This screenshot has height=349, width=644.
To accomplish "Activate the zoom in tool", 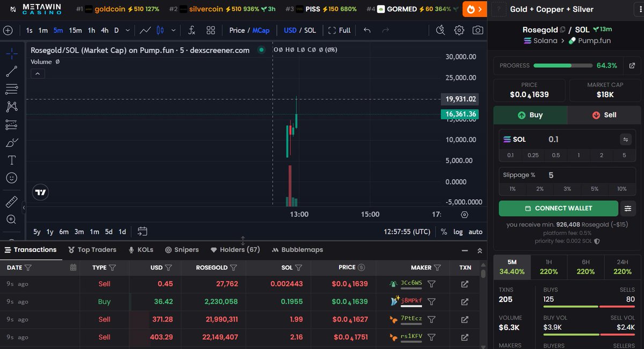I will (11, 220).
